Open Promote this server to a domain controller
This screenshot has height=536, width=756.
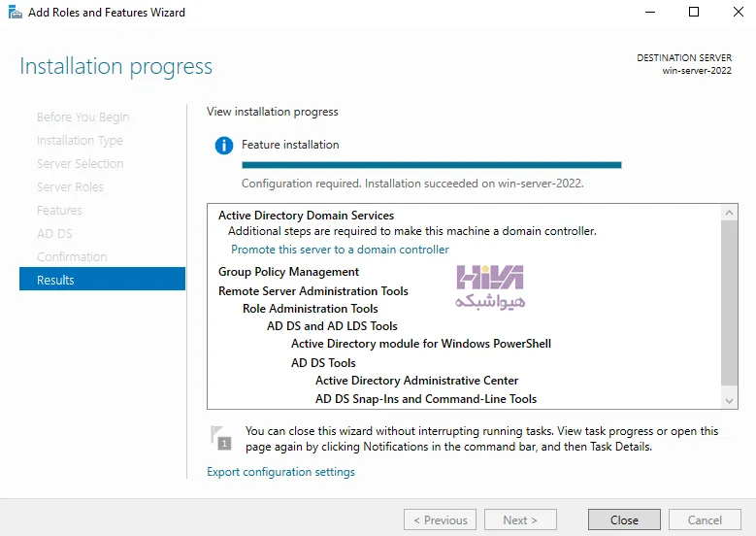(x=340, y=250)
